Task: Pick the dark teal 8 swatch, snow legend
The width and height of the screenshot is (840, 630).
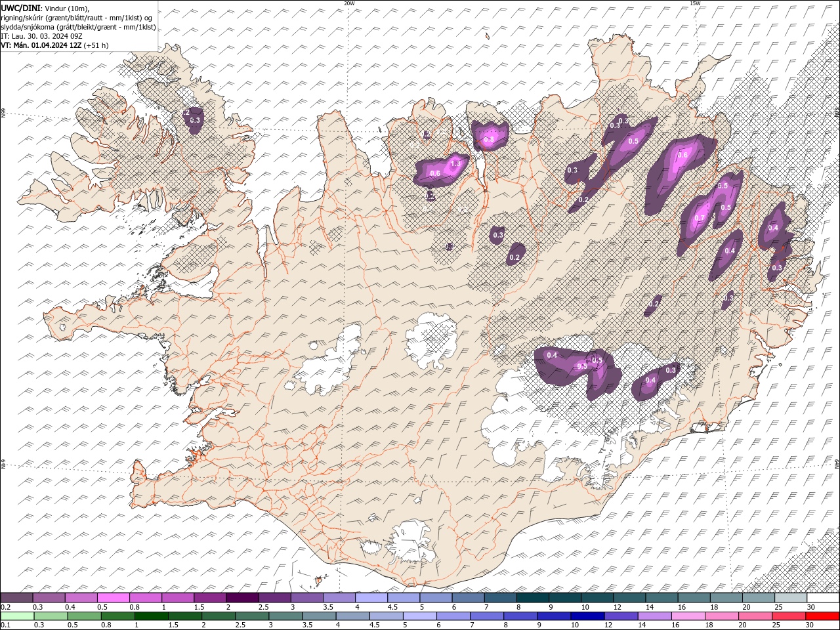Action: click(x=532, y=598)
